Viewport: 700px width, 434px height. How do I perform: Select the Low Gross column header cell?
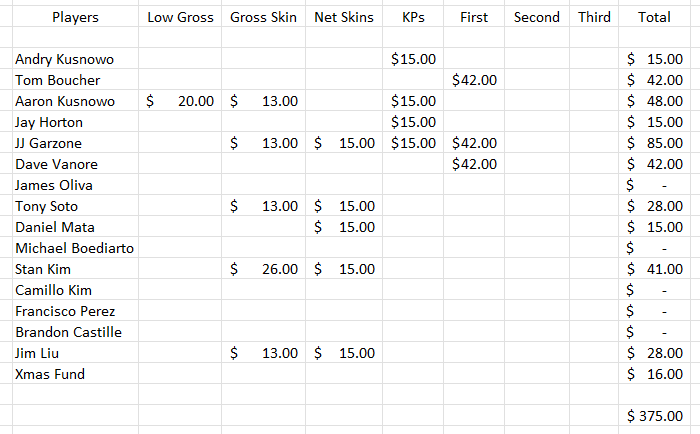coord(180,17)
